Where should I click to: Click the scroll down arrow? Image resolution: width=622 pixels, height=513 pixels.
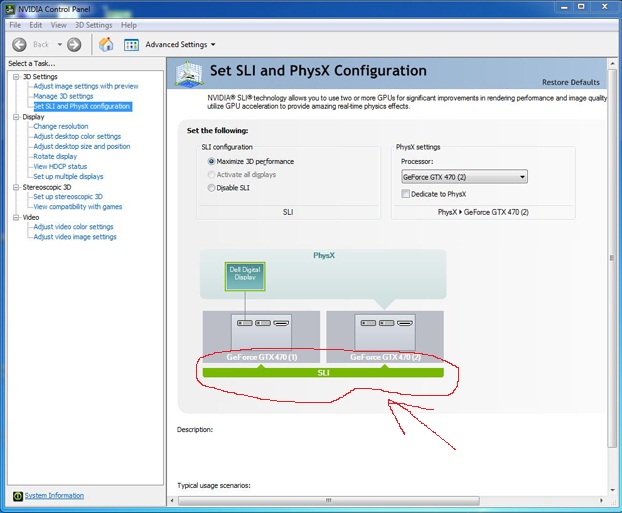point(612,490)
